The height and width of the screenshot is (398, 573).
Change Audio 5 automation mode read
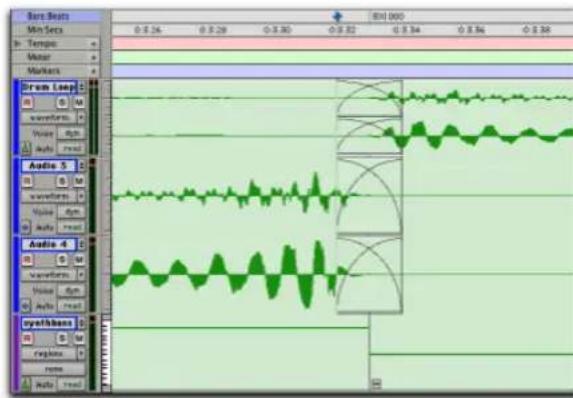72,227
